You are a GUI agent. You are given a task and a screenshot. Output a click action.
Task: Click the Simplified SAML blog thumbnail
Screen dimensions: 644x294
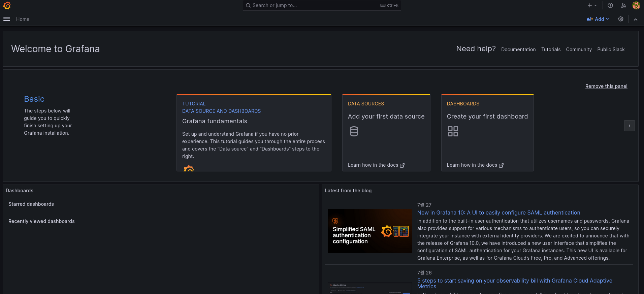[x=369, y=231]
